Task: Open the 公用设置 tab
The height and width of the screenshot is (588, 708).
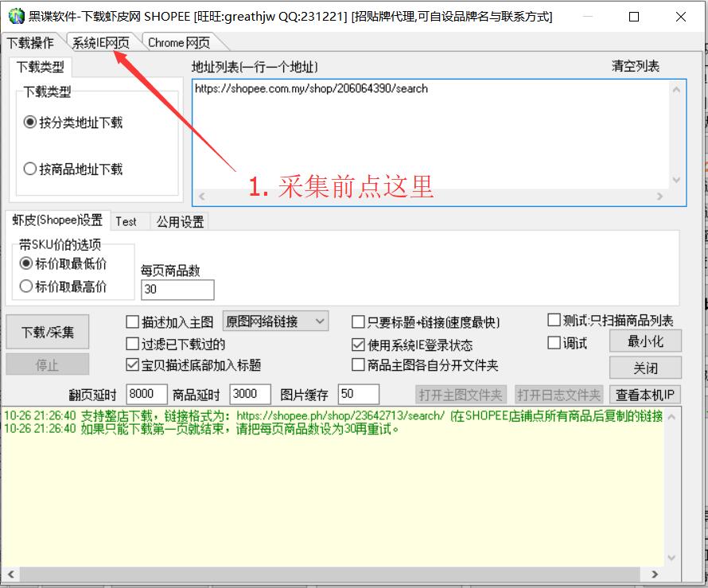Action: pyautogui.click(x=180, y=222)
